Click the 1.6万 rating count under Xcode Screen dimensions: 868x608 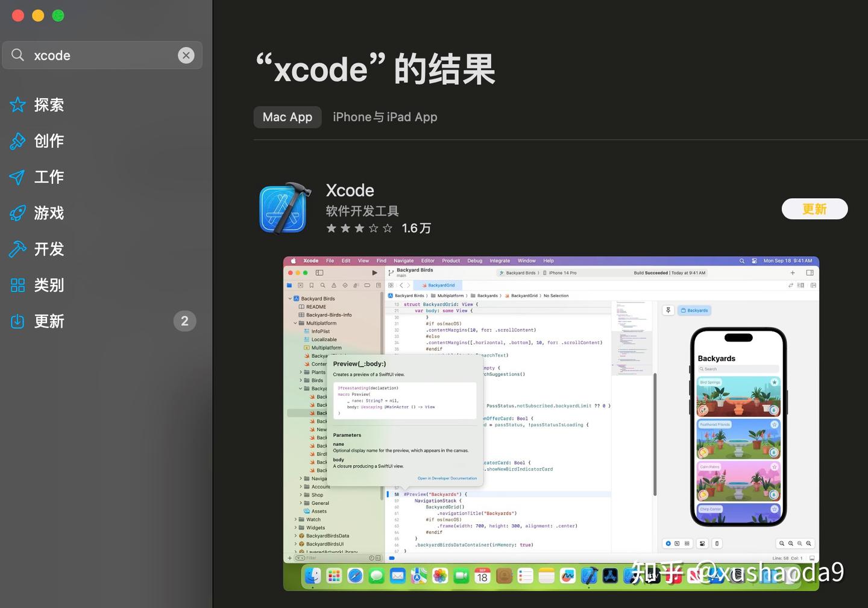(417, 228)
